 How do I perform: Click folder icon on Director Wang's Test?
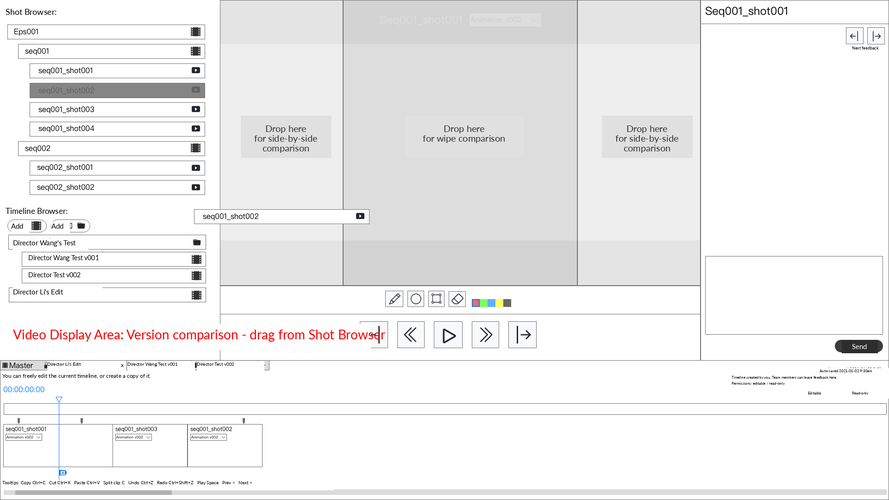[x=197, y=243]
